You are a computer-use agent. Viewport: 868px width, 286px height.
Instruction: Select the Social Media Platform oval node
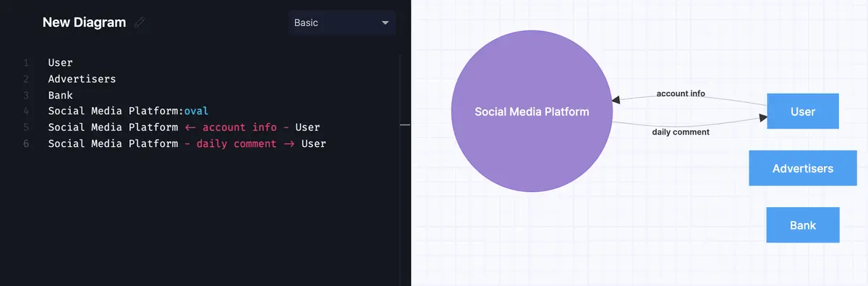[532, 112]
